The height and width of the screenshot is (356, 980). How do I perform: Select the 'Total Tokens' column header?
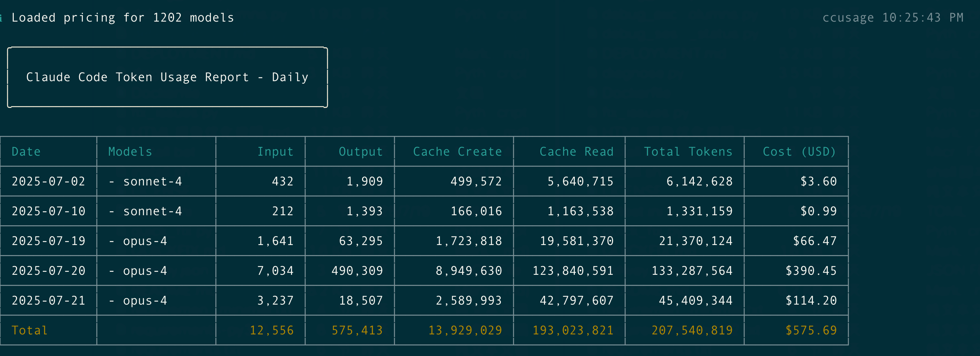[688, 152]
